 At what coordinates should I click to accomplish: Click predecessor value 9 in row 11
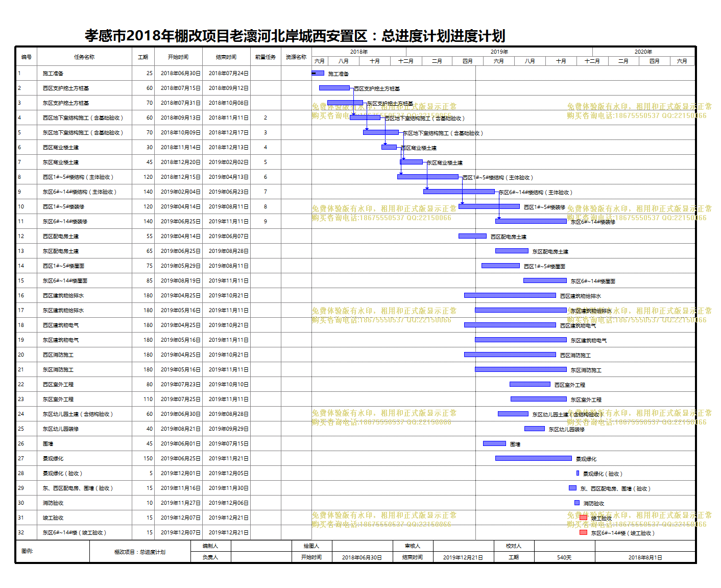[x=266, y=222]
